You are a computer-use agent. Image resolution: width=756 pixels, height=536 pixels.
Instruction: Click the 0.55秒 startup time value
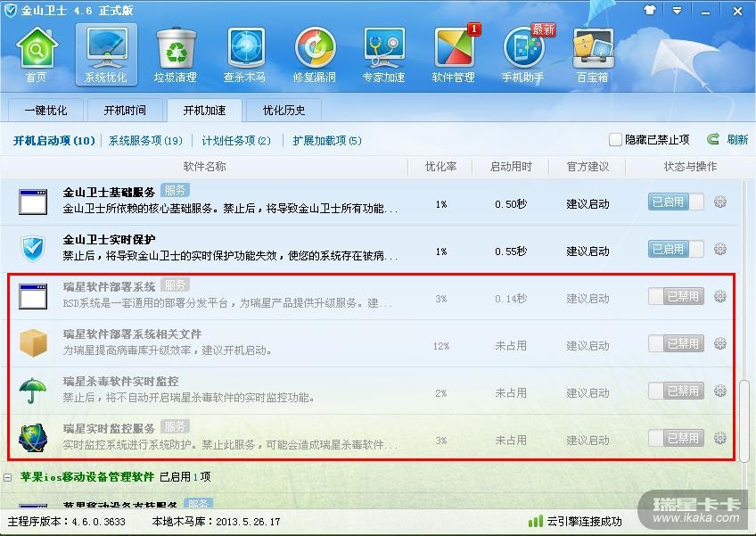coord(511,252)
